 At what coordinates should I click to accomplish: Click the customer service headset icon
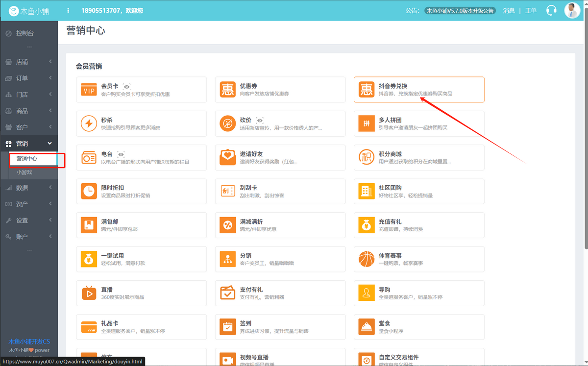[551, 10]
